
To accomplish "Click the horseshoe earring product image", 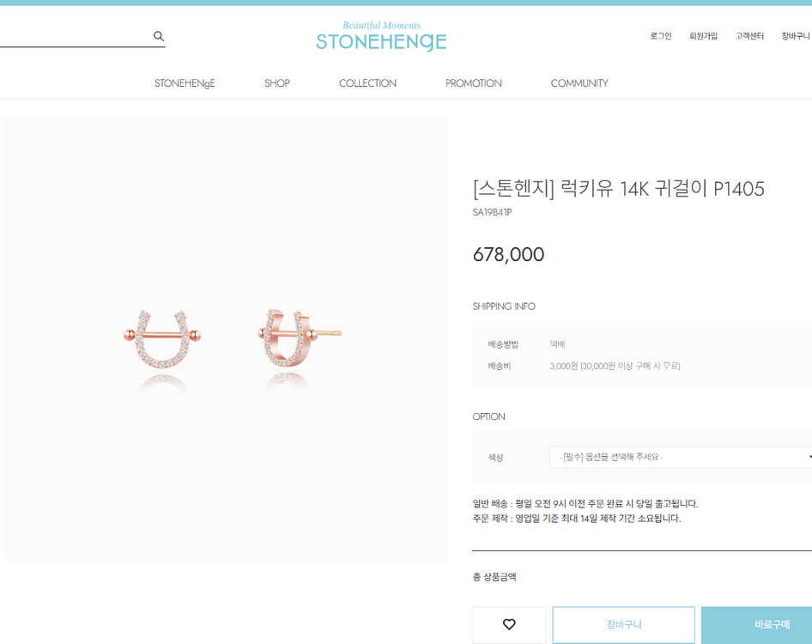I will pos(225,338).
